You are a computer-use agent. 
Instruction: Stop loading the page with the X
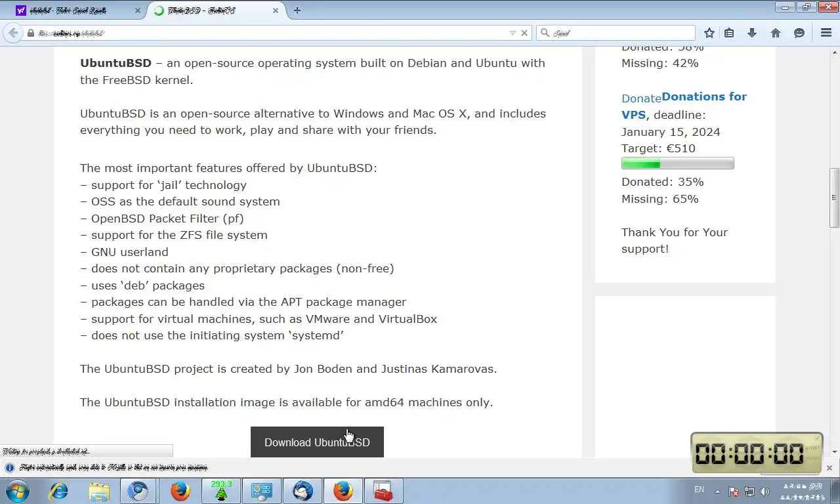(524, 33)
